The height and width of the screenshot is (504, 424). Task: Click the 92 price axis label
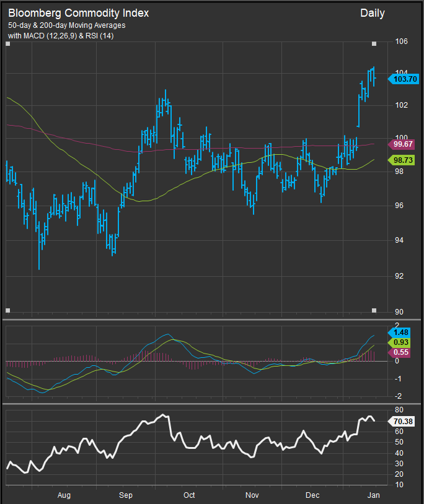399,276
